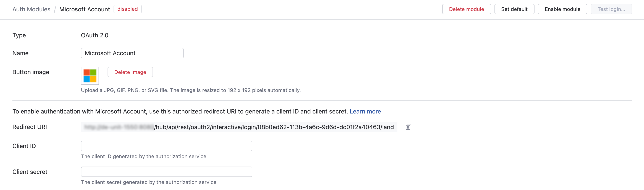Select the Name input field

click(x=132, y=53)
